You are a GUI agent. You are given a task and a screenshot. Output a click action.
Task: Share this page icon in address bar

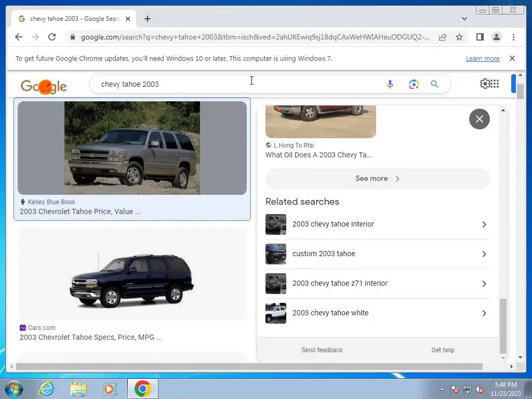443,37
